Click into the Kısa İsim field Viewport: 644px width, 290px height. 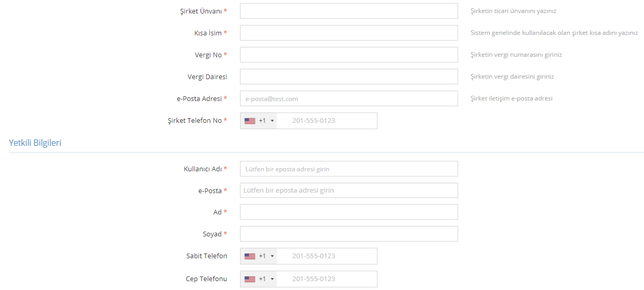pos(349,33)
